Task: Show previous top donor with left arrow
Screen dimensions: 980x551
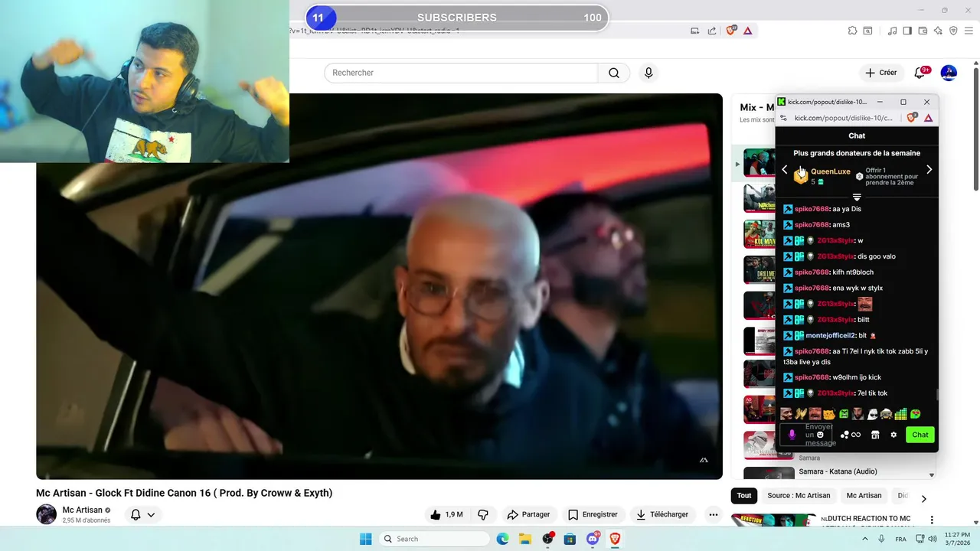Action: [x=785, y=170]
